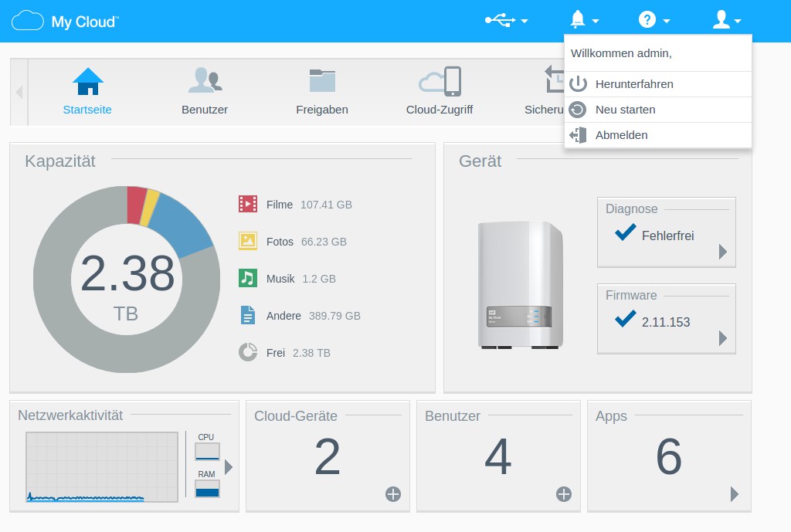Add a cloud device with the plus icon

coord(393,494)
